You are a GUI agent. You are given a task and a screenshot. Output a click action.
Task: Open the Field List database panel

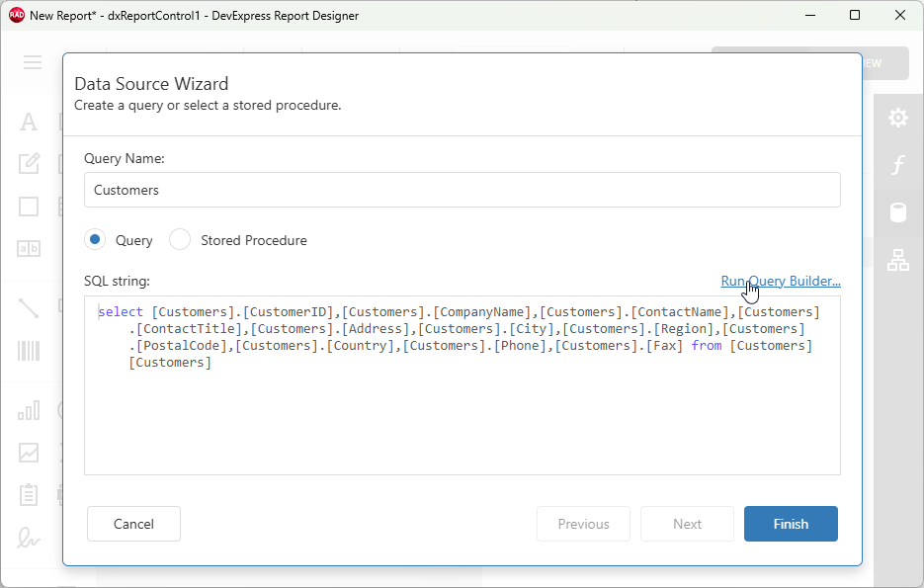pyautogui.click(x=898, y=212)
